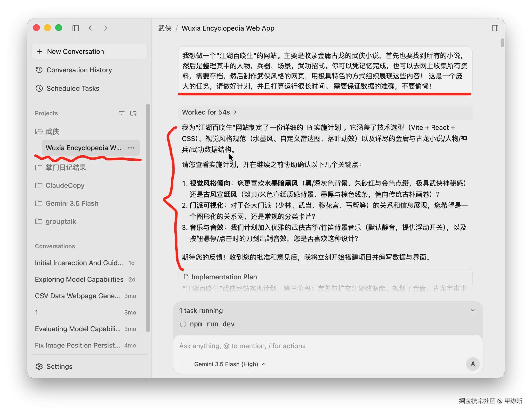532x414 pixels.
Task: Click the new project folder icon
Action: [x=133, y=113]
